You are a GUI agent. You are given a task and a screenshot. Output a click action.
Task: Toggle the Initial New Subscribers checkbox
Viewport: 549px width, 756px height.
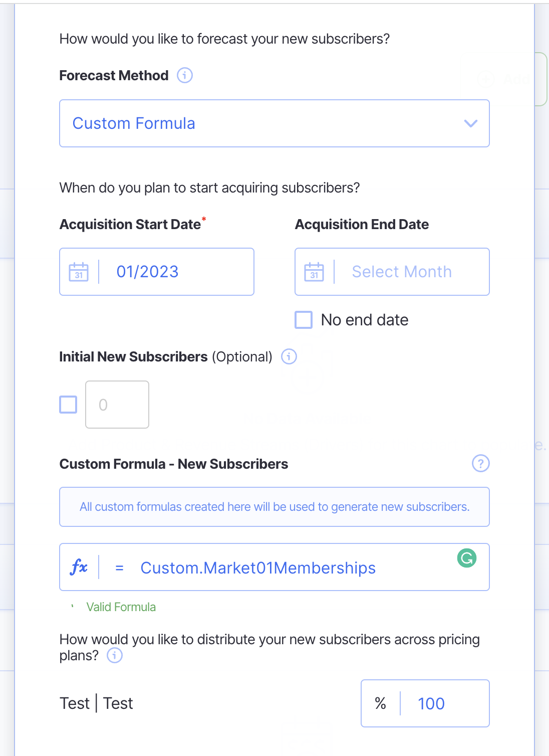point(68,405)
